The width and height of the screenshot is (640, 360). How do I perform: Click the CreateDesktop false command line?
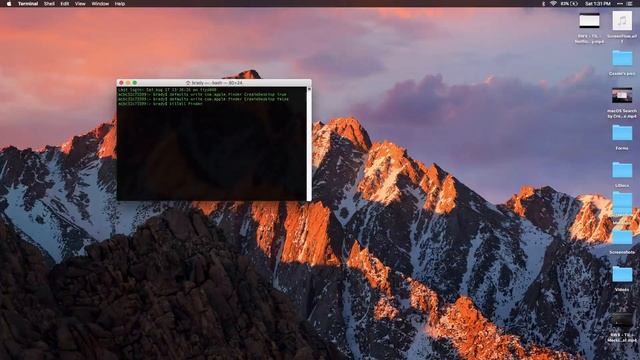(x=203, y=99)
